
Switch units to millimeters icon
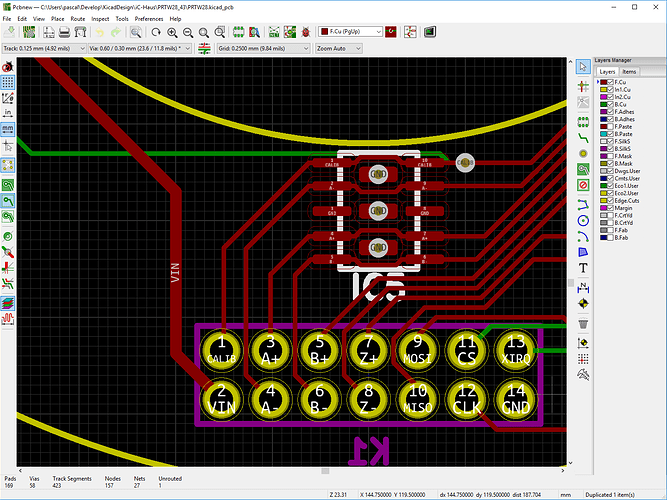click(8, 129)
